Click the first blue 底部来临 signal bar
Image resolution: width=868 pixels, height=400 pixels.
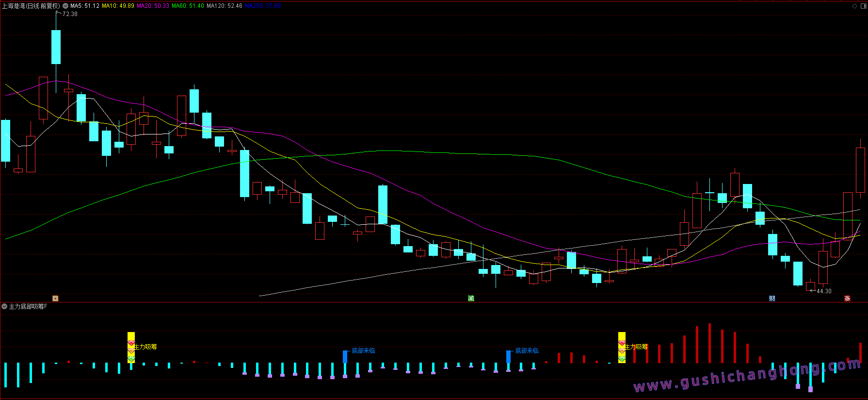(x=345, y=357)
